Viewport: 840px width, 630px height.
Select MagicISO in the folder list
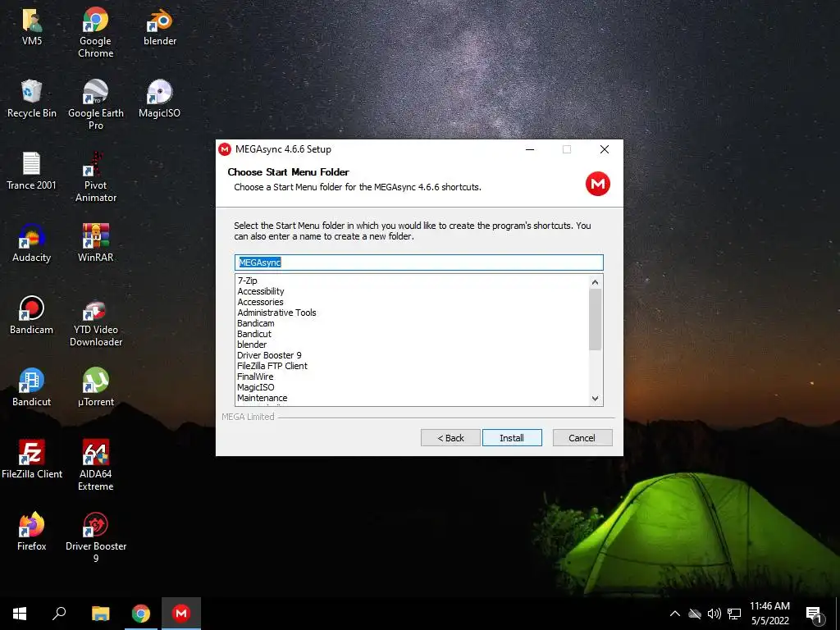pos(256,388)
